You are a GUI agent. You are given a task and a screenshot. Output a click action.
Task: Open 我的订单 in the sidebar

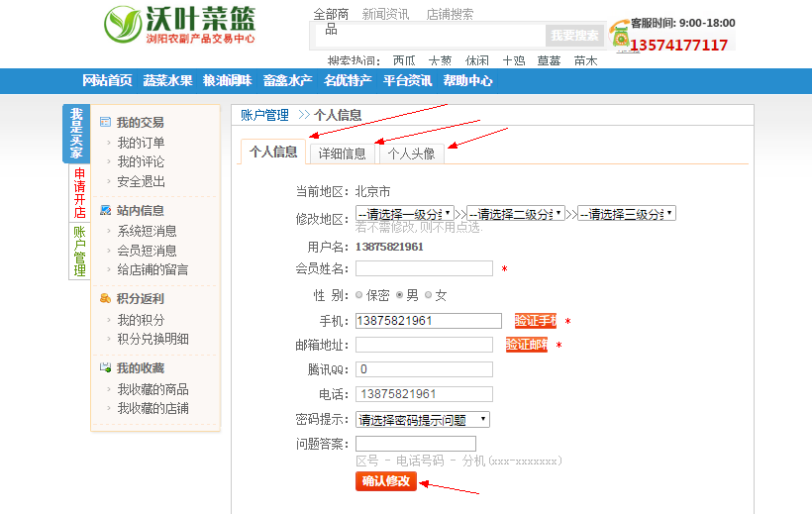[x=141, y=143]
